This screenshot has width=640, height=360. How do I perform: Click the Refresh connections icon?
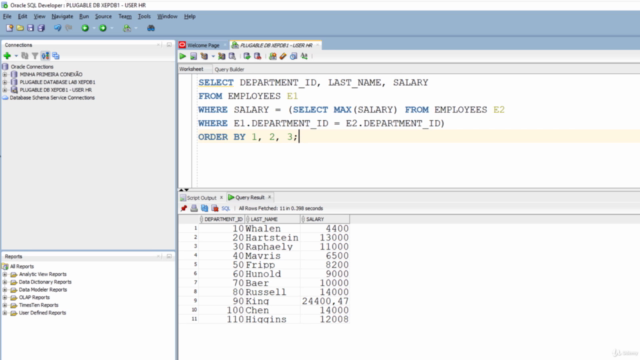tap(25, 56)
